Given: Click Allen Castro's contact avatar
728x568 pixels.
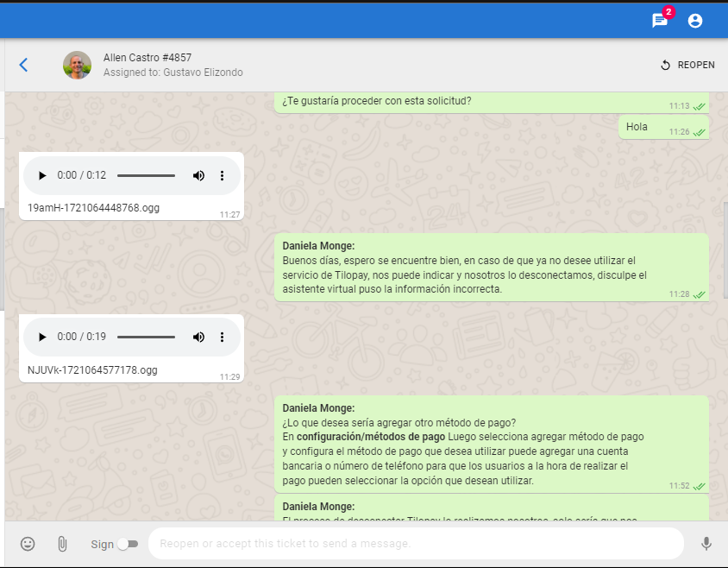Looking at the screenshot, I should [x=77, y=65].
